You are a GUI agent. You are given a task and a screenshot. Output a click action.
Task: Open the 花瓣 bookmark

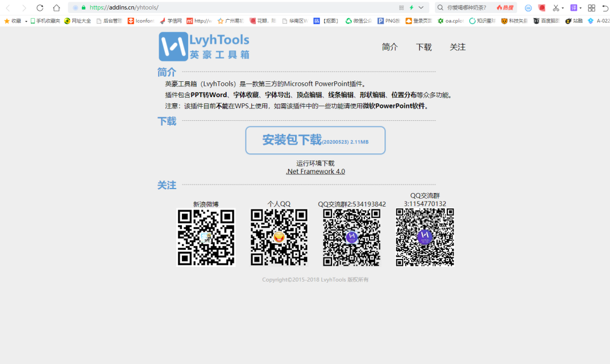point(263,21)
